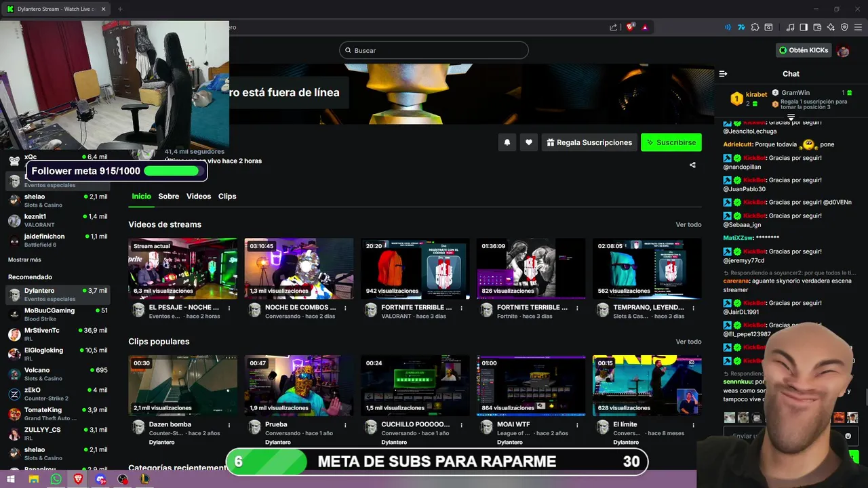Open options menu for MOAI WTF clip
The height and width of the screenshot is (488, 868).
point(577,425)
